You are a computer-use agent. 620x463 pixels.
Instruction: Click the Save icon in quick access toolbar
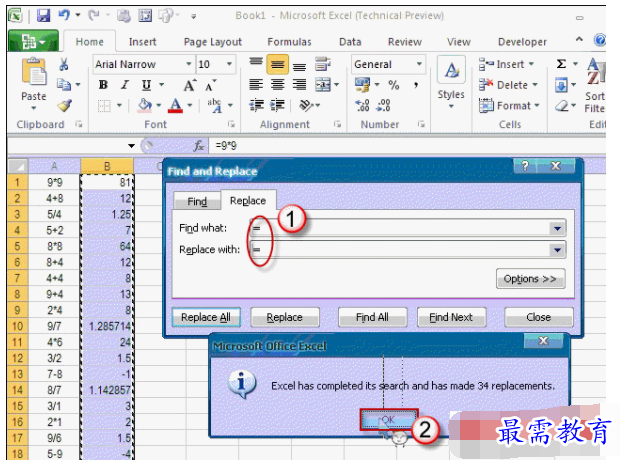click(43, 15)
